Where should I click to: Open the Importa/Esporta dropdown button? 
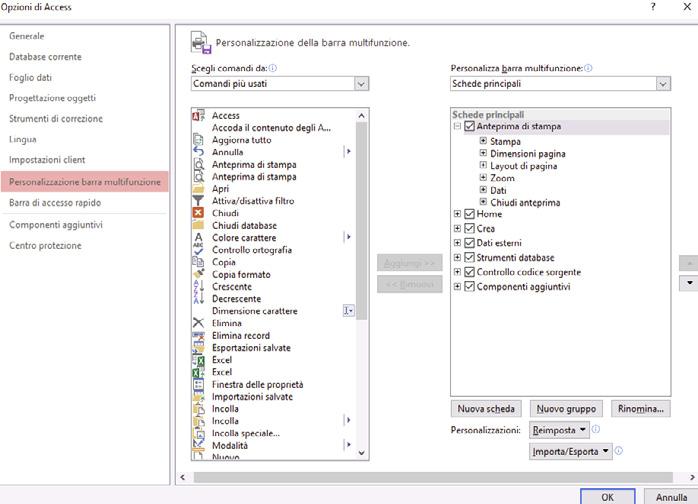point(571,451)
